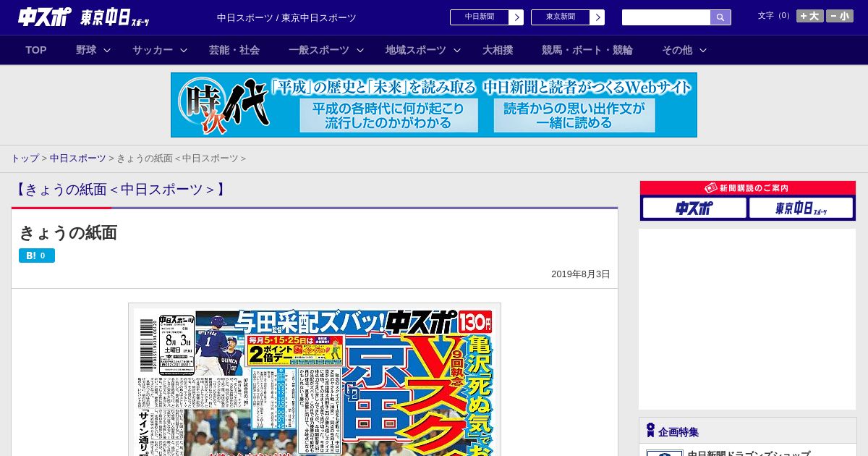868x456 pixels.
Task: Click the 企画特集 ribbon icon
Action: tap(650, 431)
